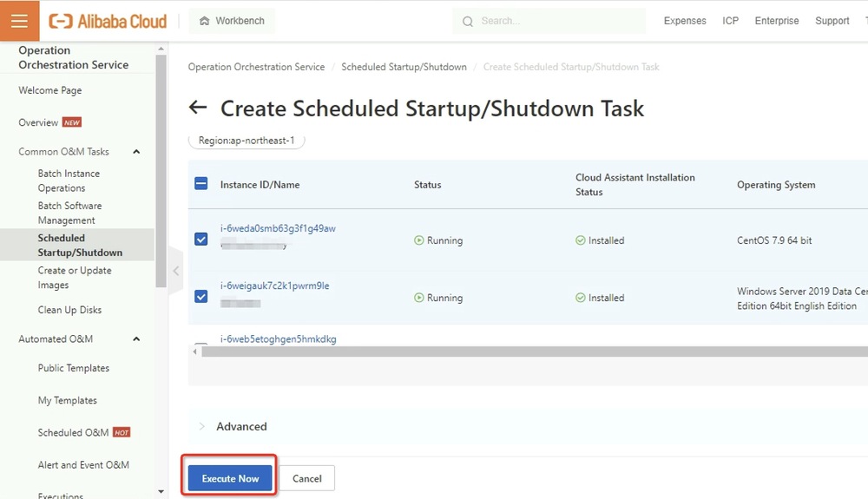This screenshot has width=868, height=499.
Task: Click Installed check icon in CentOS row
Action: coord(580,240)
